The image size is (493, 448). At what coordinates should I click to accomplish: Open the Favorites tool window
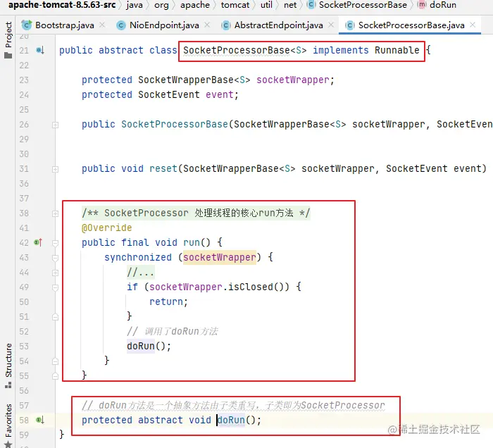click(8, 425)
